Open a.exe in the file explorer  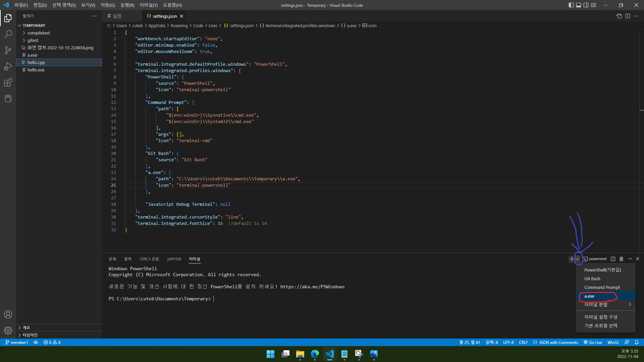[x=59, y=55]
